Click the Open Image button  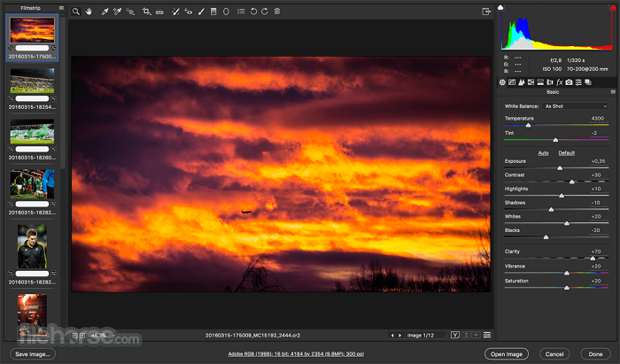click(509, 353)
